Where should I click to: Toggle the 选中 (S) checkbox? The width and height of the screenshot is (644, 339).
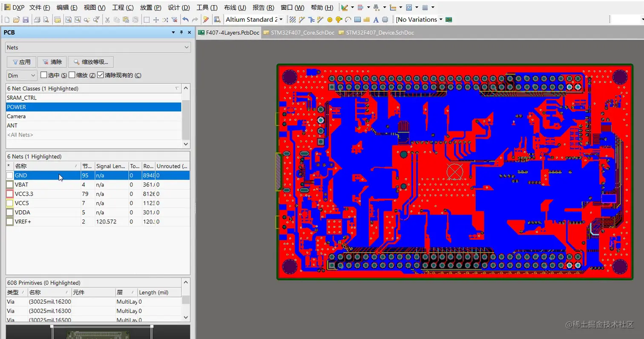point(43,75)
